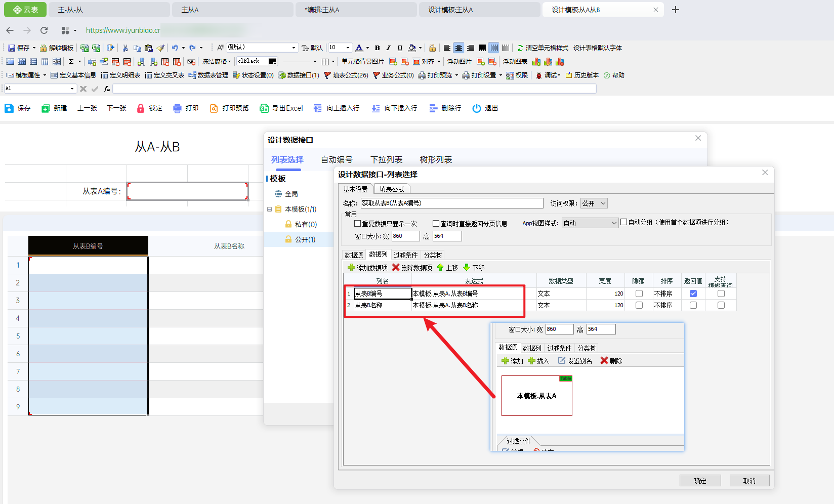The image size is (834, 504).
Task: Open the 调试 debug bug icon
Action: pos(539,75)
